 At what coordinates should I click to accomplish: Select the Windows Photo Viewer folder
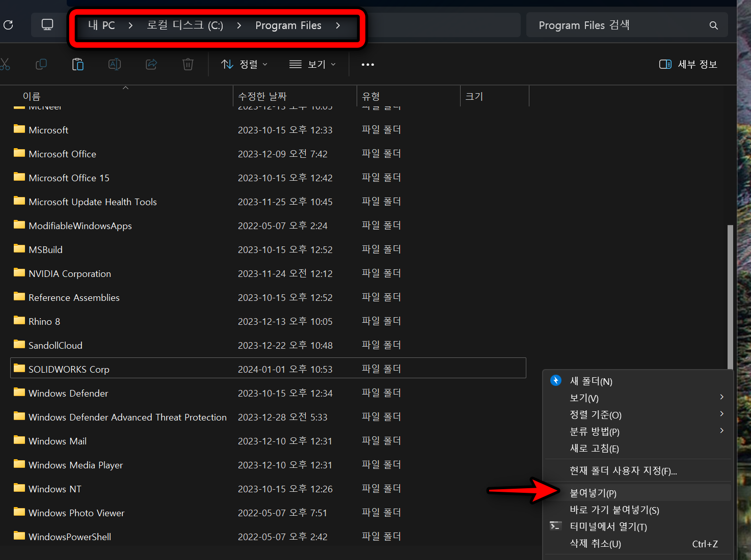[268, 513]
